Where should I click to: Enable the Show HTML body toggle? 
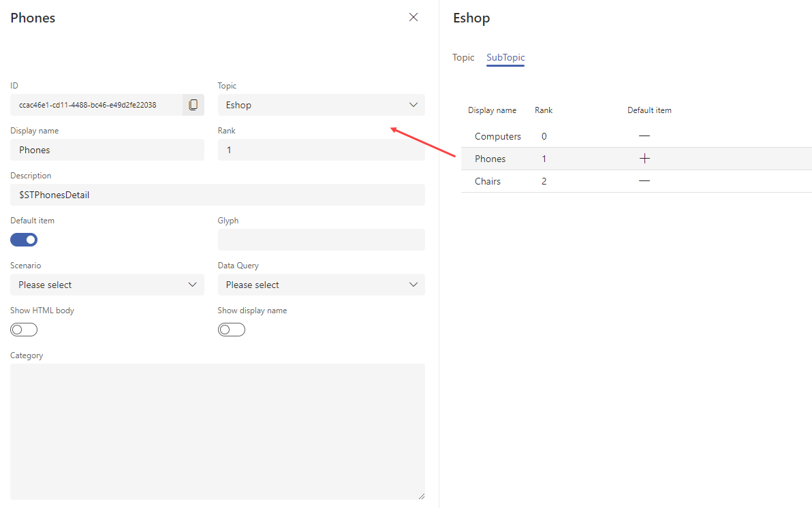coord(24,330)
